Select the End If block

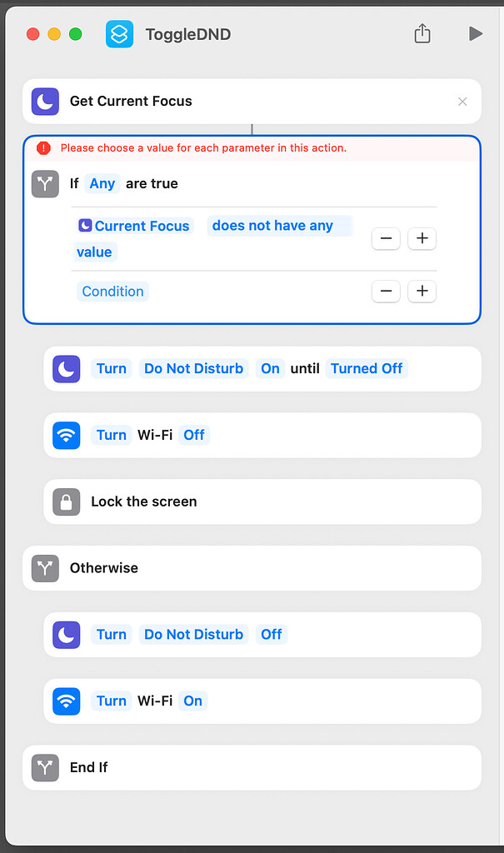[45, 767]
